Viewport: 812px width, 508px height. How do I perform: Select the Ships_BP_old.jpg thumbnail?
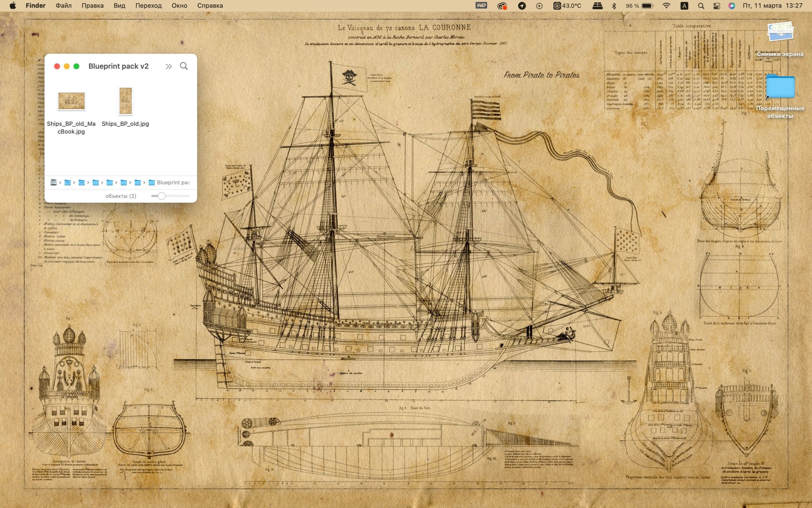126,101
